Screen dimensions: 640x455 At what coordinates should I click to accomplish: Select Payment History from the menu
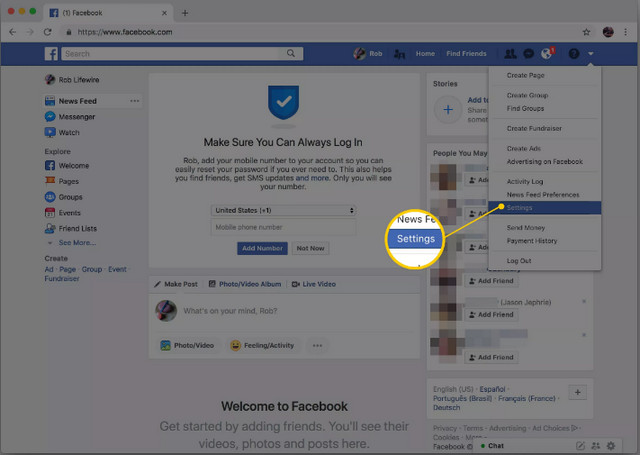532,241
